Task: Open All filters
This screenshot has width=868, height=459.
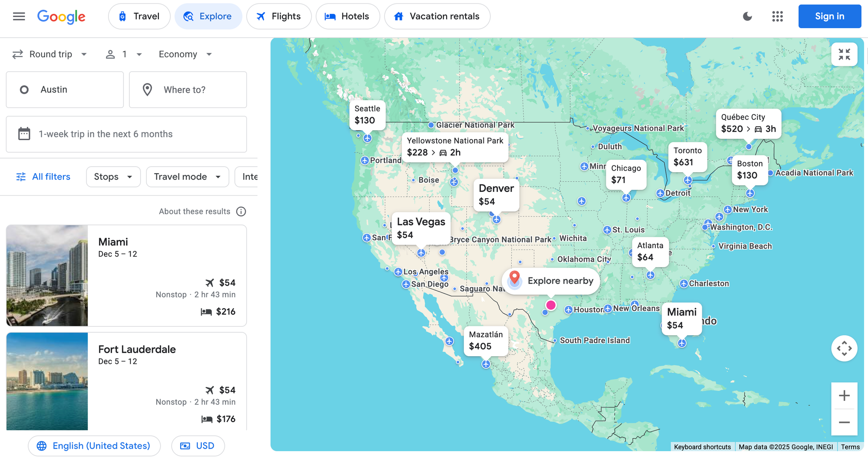Action: click(43, 177)
